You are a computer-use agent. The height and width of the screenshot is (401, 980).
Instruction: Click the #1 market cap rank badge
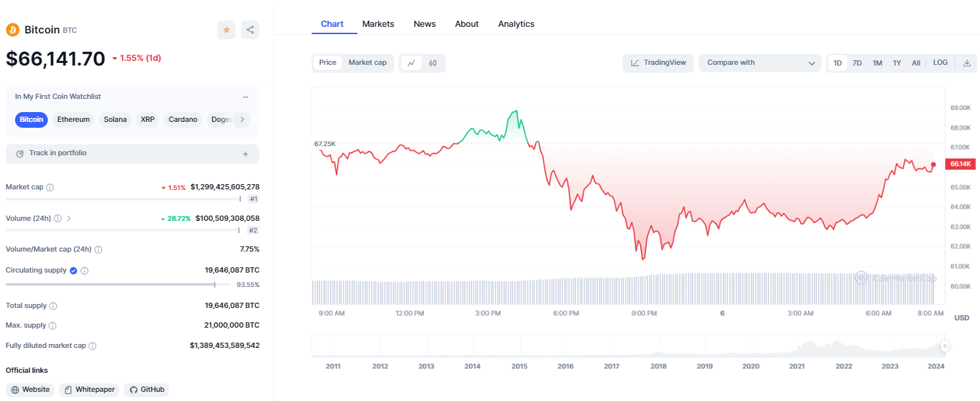253,199
